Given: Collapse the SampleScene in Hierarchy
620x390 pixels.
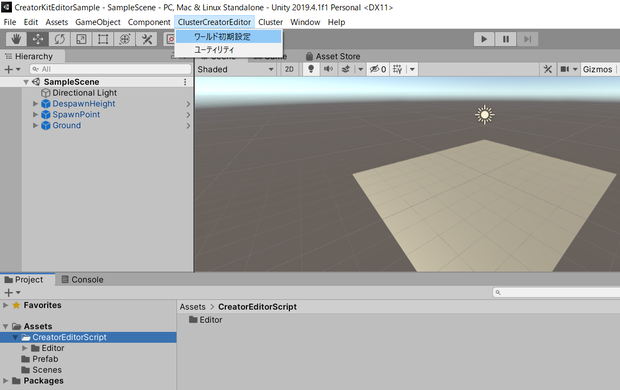Looking at the screenshot, I should 26,82.
